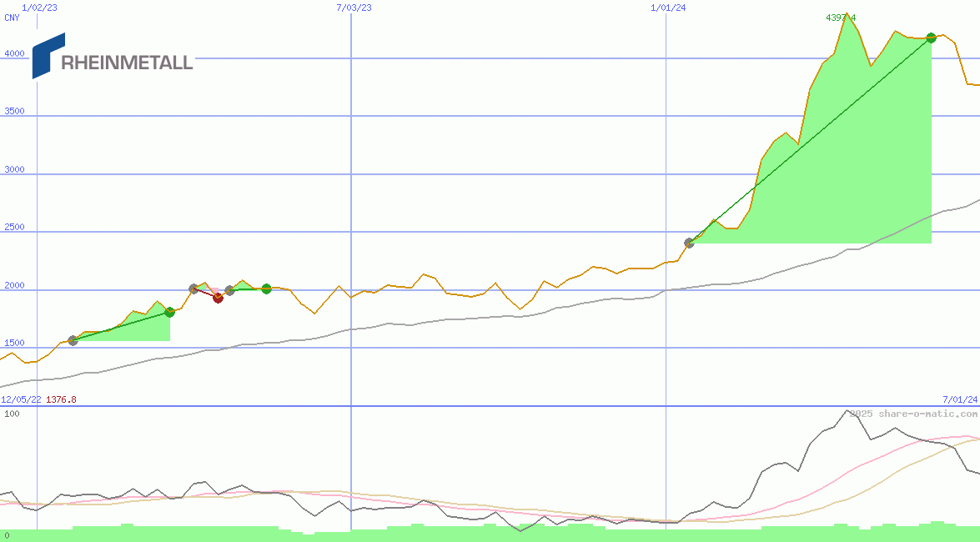
Task: Click the grey entry marker starting the 2024 rally
Action: tap(689, 243)
